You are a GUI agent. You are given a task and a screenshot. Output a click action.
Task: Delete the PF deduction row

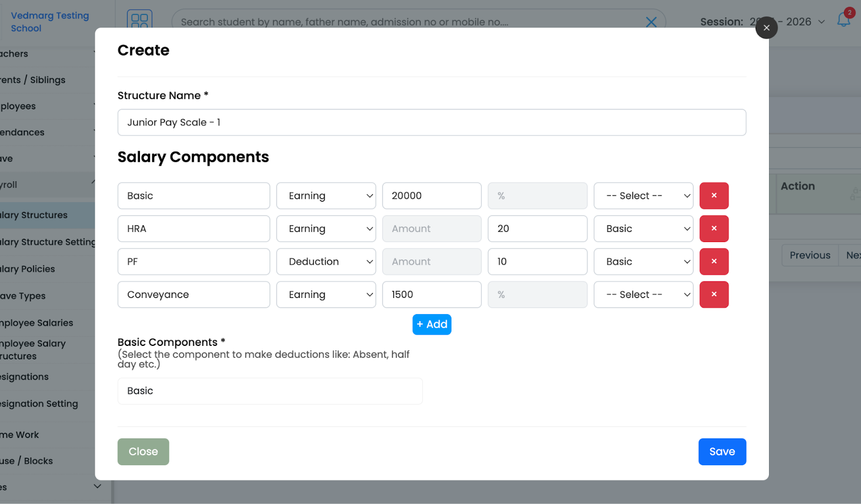[x=714, y=261]
